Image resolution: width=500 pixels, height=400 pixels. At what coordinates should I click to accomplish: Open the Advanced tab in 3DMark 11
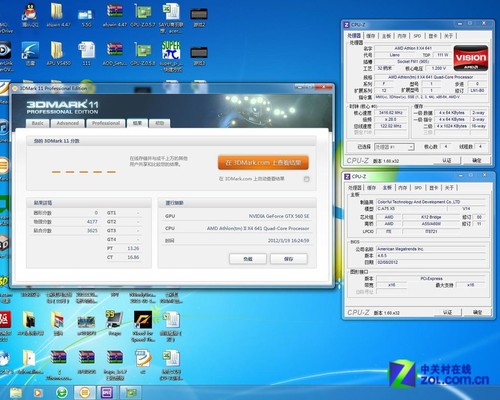(x=68, y=123)
